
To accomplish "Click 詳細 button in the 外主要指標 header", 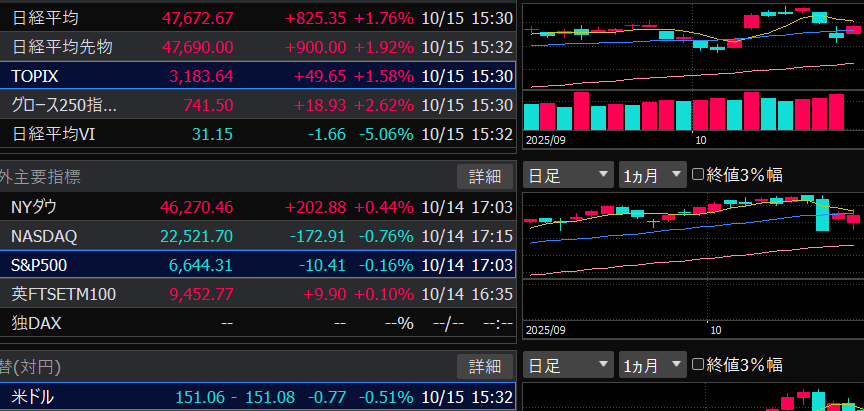I will [485, 177].
